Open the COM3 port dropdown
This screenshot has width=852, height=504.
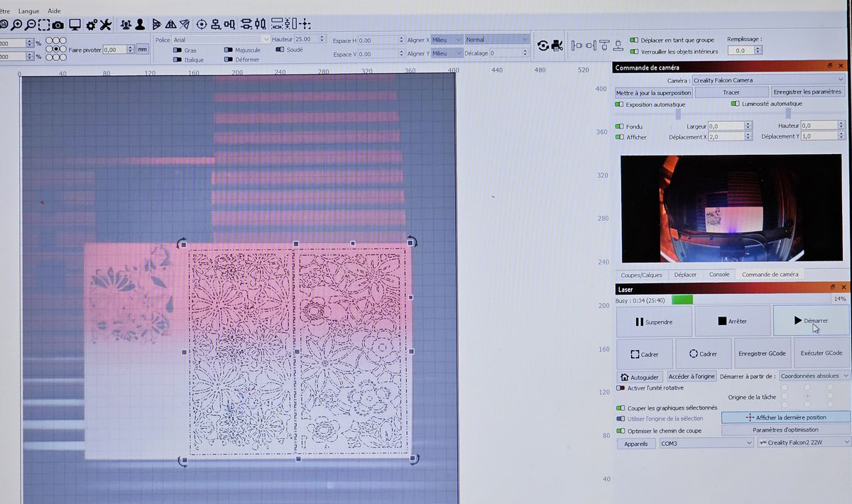click(706, 443)
